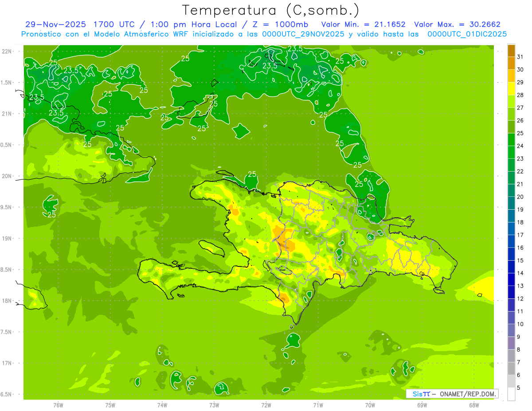Click the title "Temperatura (C,somb.)"
532x411 pixels.
[271, 10]
